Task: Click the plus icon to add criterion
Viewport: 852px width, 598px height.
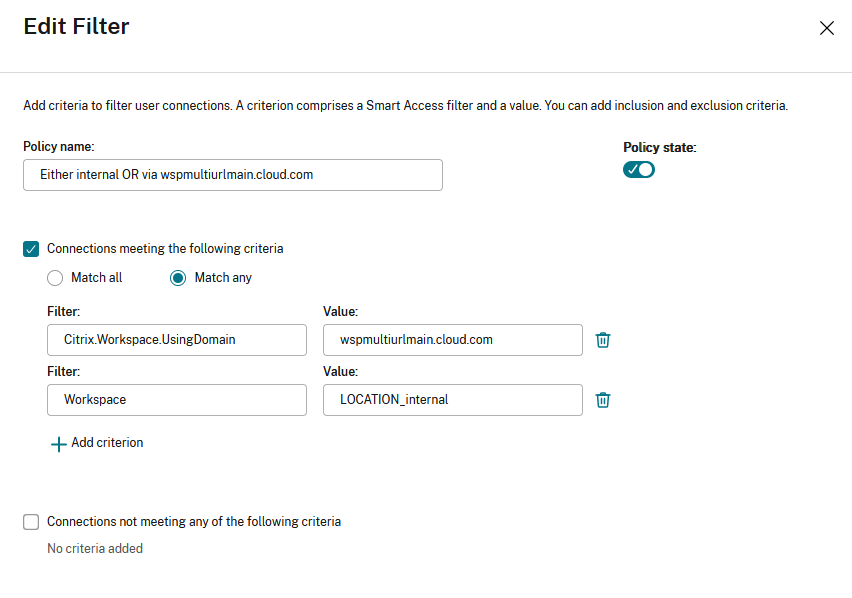Action: coord(58,444)
